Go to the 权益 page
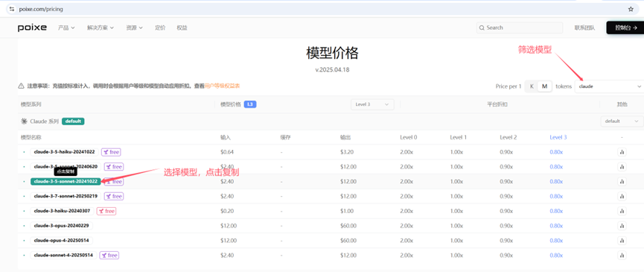644x272 pixels. (x=182, y=28)
